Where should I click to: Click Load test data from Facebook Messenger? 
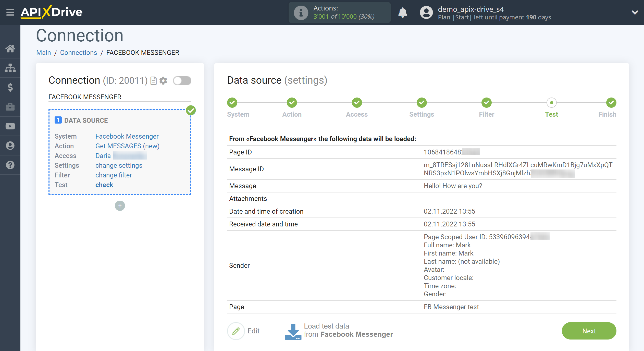[x=348, y=330]
